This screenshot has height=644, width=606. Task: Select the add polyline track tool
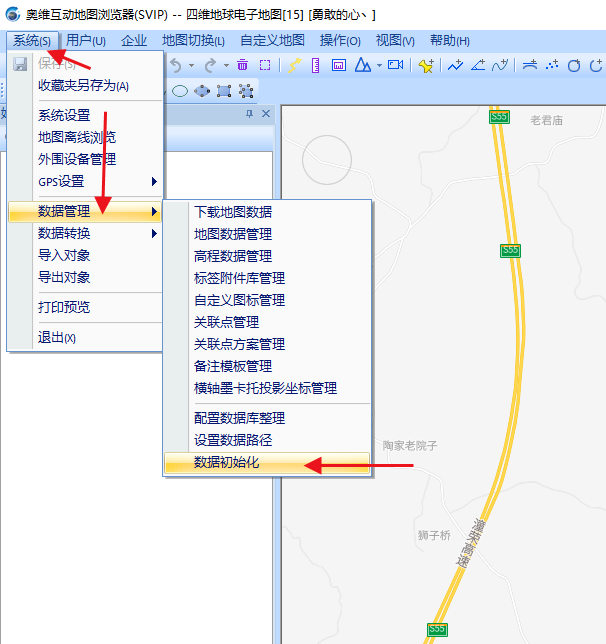tap(456, 65)
